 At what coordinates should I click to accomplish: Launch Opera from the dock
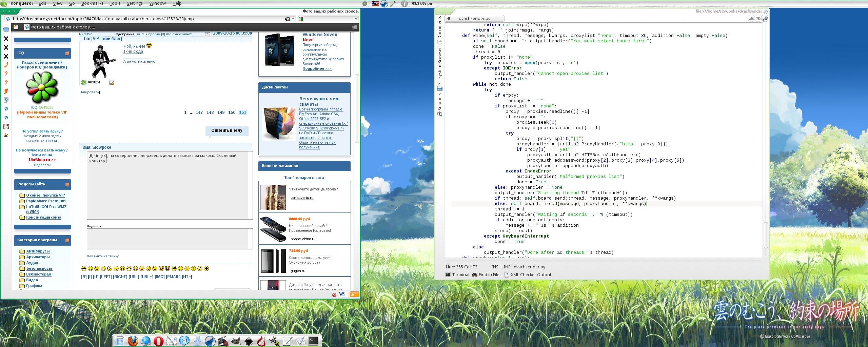pyautogui.click(x=158, y=341)
